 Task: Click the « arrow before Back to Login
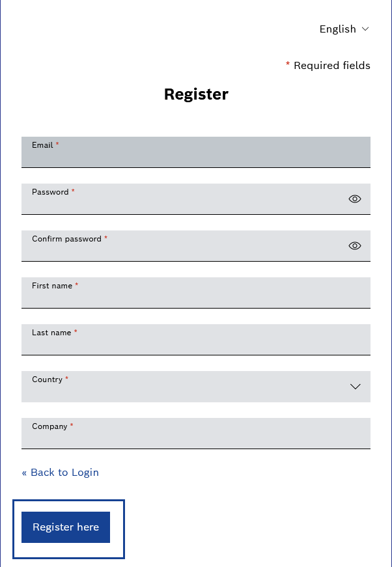point(24,473)
